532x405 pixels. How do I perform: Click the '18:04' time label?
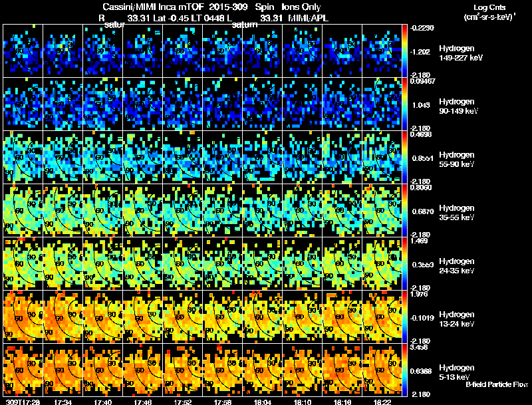point(263,402)
